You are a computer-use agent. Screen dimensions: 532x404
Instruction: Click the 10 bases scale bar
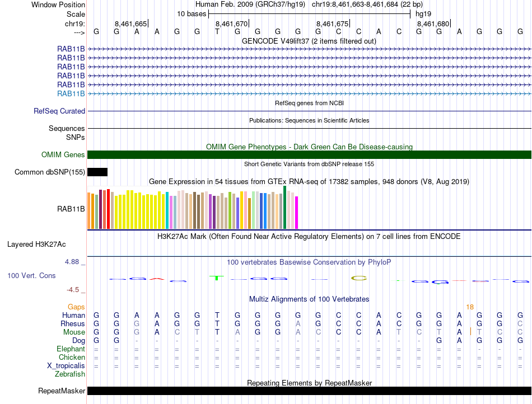(x=309, y=13)
